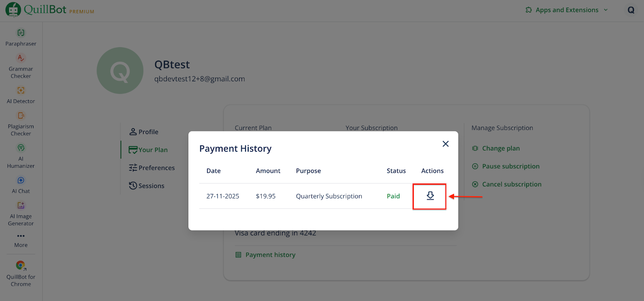Close the Payment History dialog

tap(445, 144)
